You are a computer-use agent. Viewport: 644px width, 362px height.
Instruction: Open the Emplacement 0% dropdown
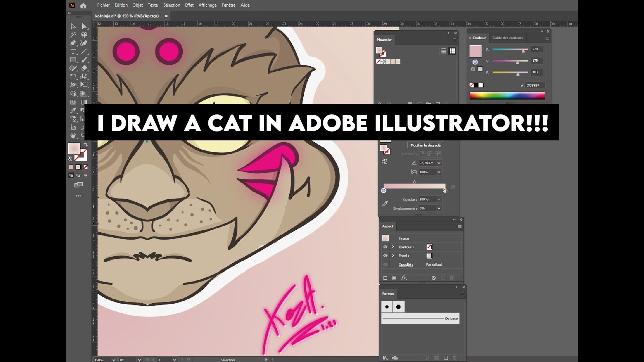coord(439,208)
